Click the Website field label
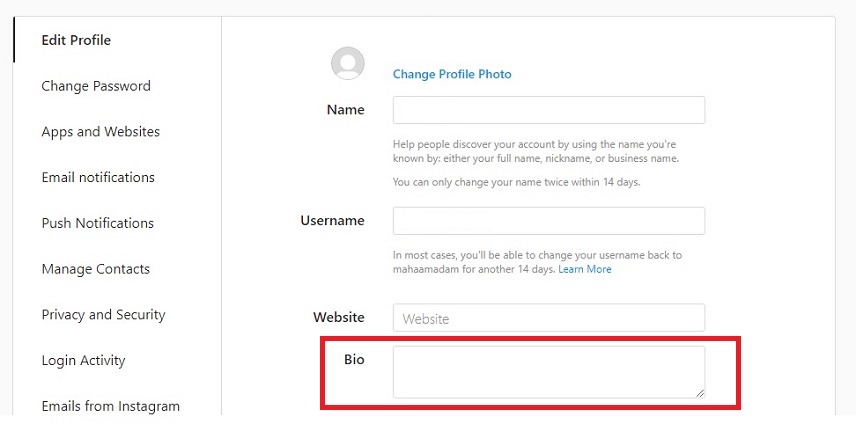 tap(338, 318)
